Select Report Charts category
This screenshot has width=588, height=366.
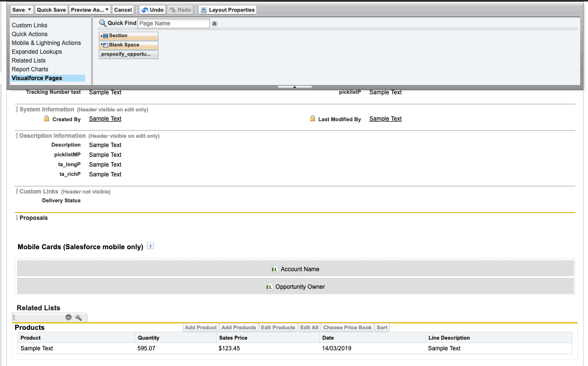pyautogui.click(x=30, y=69)
